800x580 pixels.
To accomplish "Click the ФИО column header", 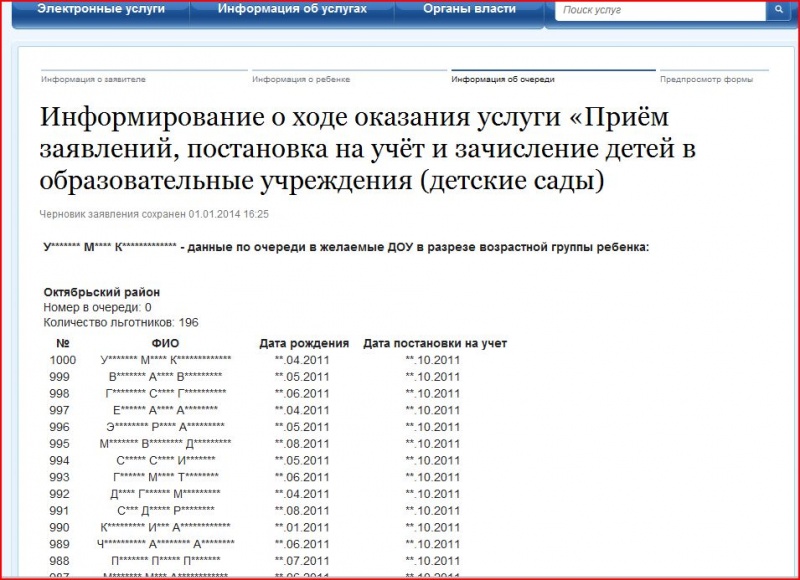I will [x=166, y=343].
